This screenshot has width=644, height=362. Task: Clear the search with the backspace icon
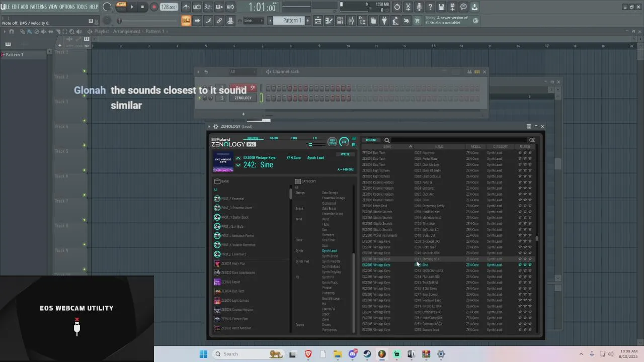coord(532,140)
